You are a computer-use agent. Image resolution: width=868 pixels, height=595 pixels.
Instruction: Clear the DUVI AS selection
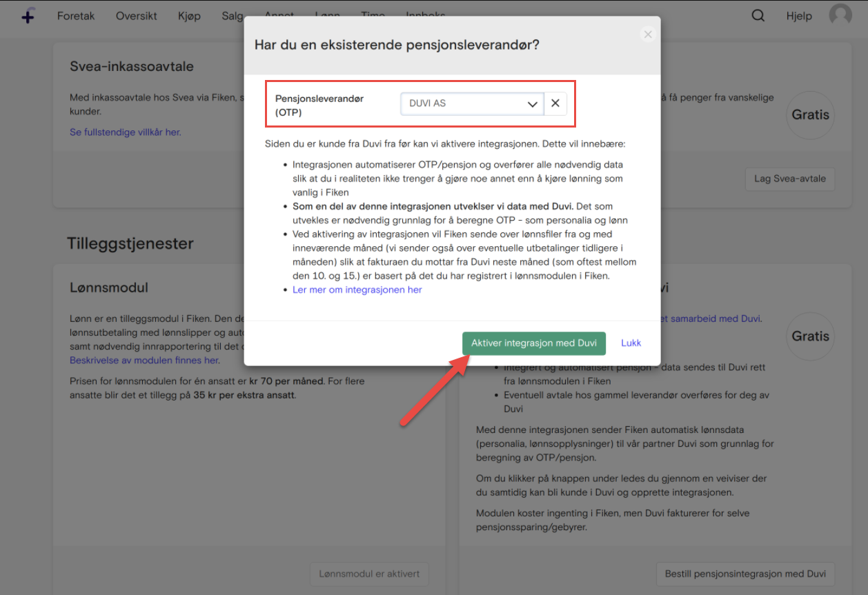pyautogui.click(x=555, y=104)
